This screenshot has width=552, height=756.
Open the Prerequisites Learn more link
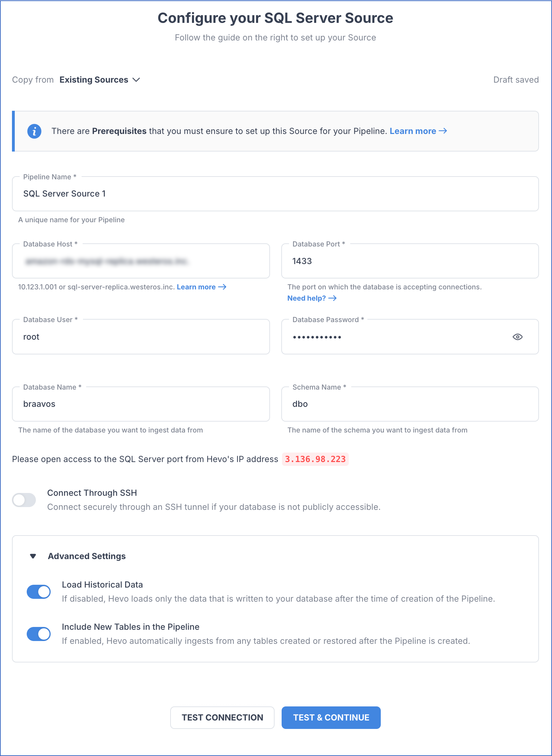[x=413, y=131]
